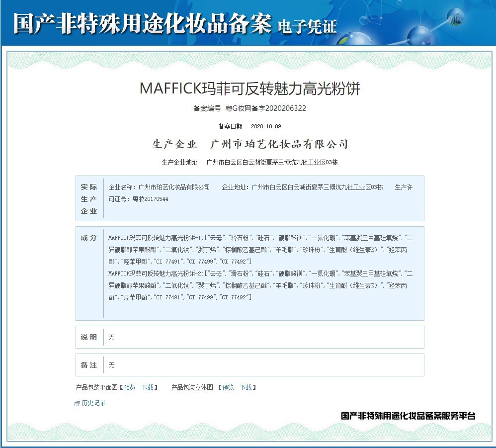Click the 生产企业地址 address line
The height and width of the screenshot is (448, 496).
point(249,162)
